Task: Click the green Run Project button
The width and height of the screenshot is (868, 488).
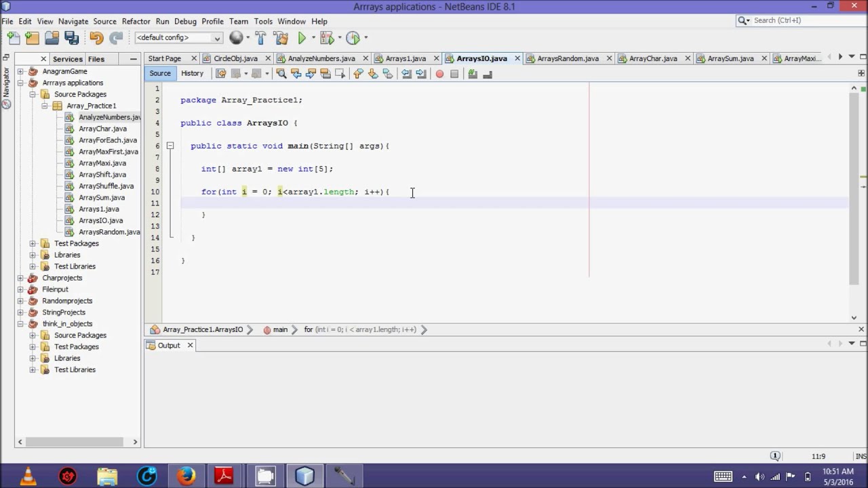Action: (x=302, y=38)
